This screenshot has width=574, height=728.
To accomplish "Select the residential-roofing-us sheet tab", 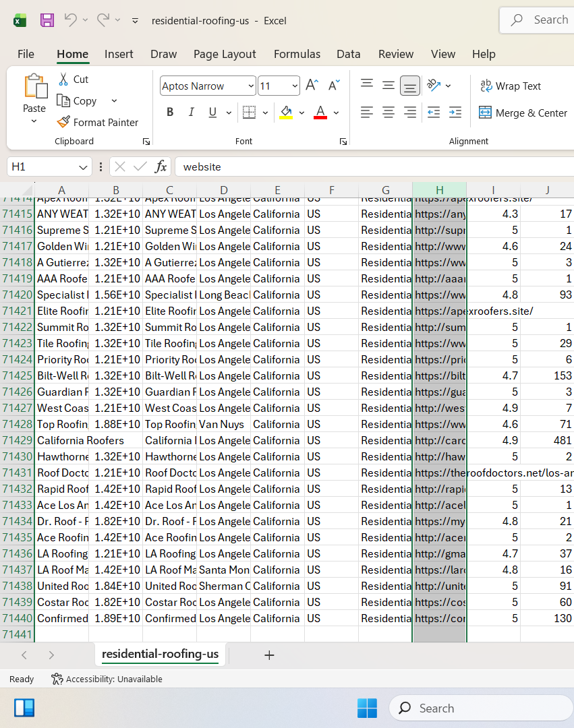I will click(161, 654).
